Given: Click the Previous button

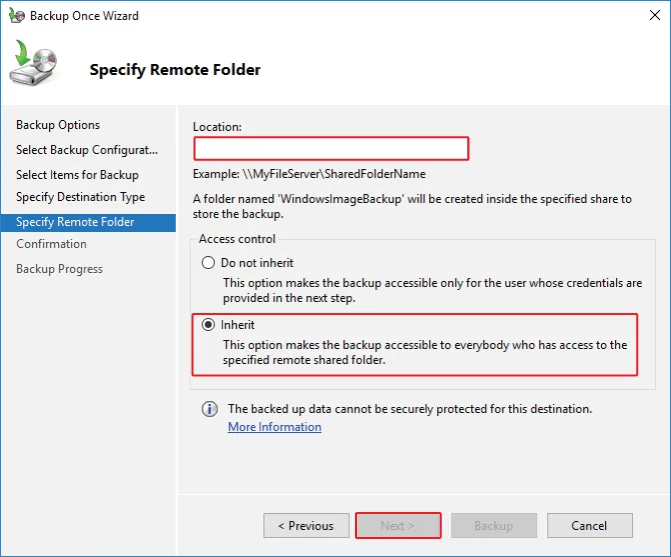Looking at the screenshot, I should click(x=306, y=525).
